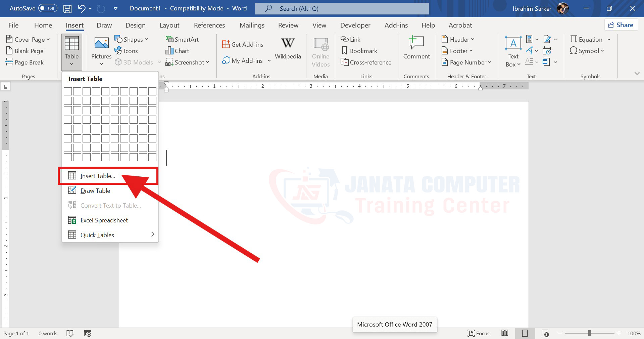The width and height of the screenshot is (644, 339).
Task: Click the Share button
Action: click(x=621, y=25)
